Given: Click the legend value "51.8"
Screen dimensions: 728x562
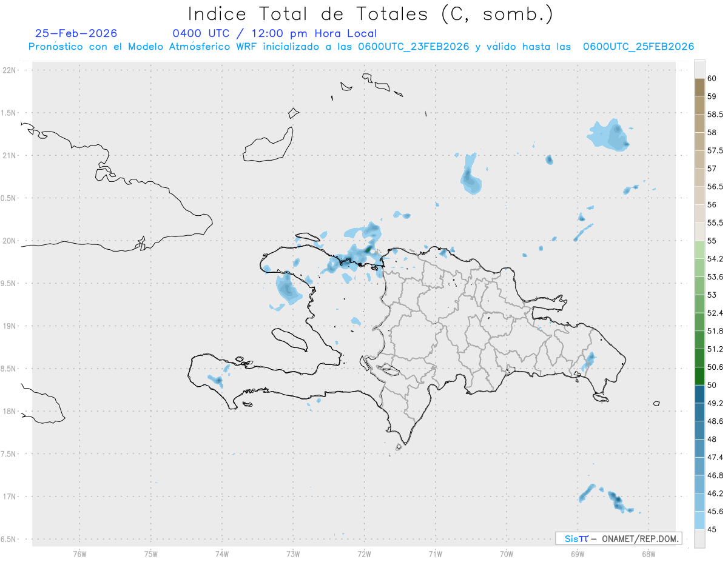Looking at the screenshot, I should [x=715, y=331].
